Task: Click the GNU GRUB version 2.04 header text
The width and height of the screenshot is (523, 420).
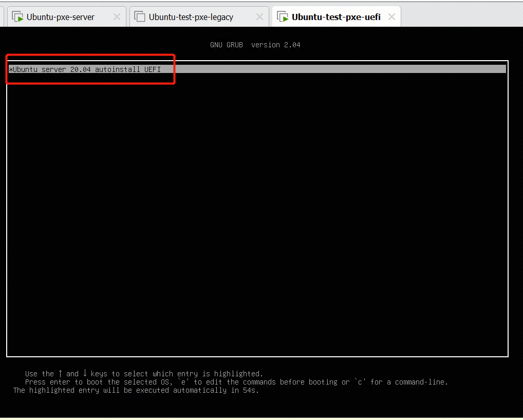Action: [x=255, y=45]
